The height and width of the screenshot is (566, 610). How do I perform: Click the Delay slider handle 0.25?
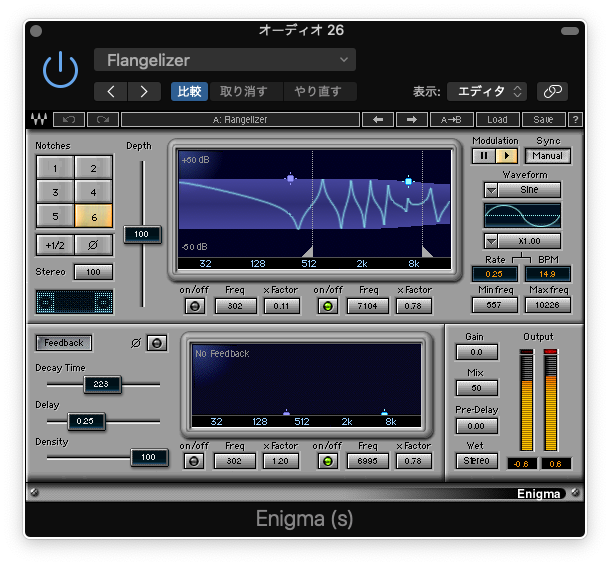click(x=86, y=421)
